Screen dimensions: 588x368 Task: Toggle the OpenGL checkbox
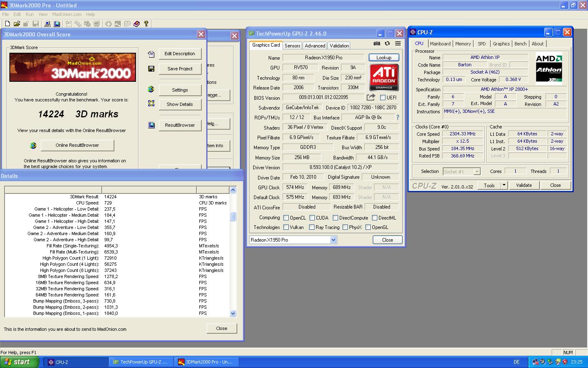click(x=368, y=227)
